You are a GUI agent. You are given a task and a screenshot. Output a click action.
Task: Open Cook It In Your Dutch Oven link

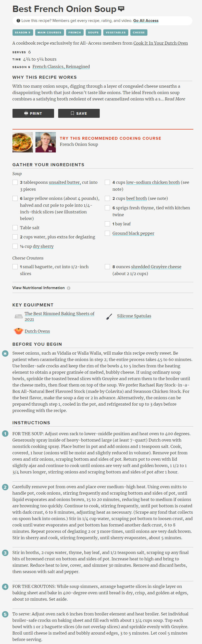pyautogui.click(x=161, y=43)
